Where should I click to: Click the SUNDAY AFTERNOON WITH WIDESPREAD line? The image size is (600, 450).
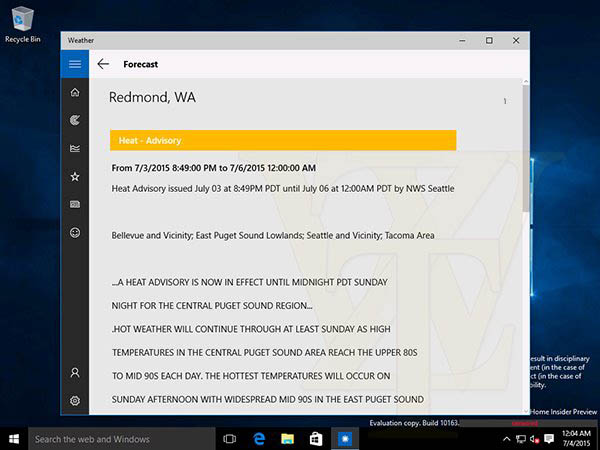click(x=267, y=399)
